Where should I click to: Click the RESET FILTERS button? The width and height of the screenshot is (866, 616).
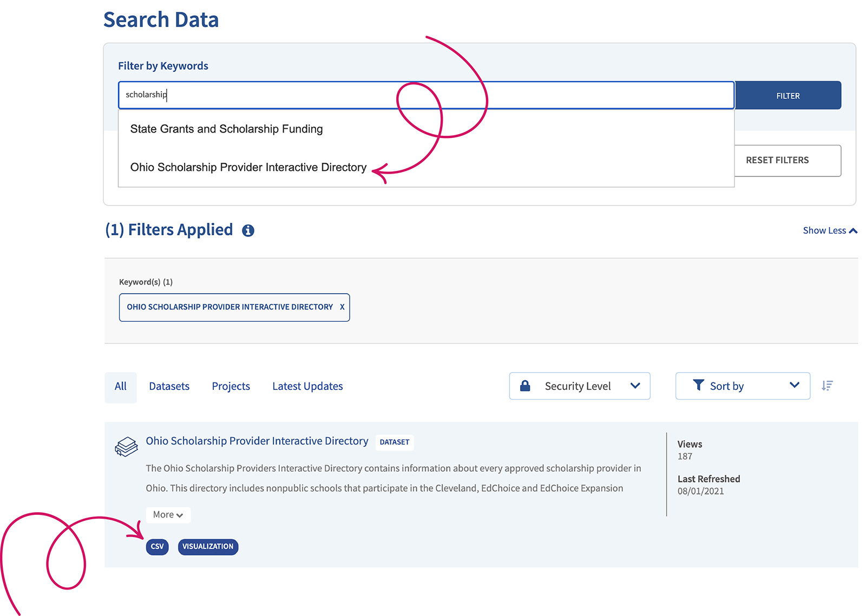787,161
